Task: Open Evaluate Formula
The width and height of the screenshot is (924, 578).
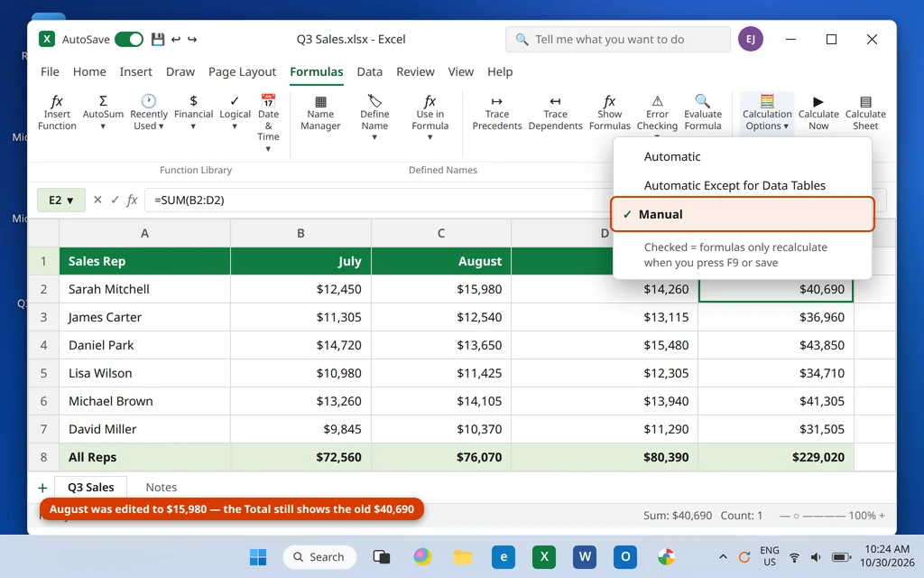Action: (702, 113)
